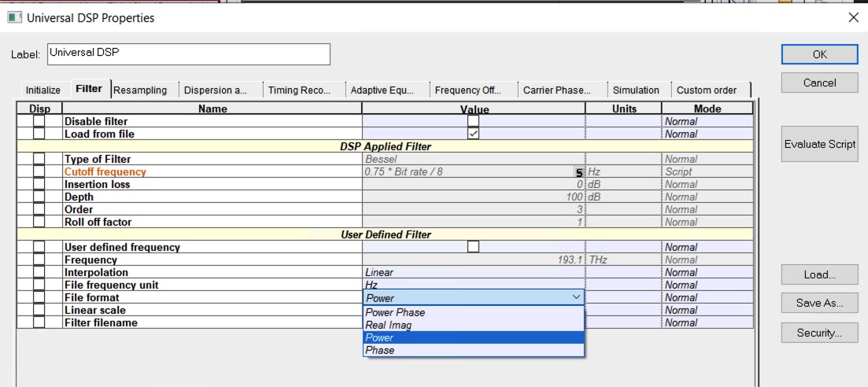Click the Insertion loss value 0 cell
The width and height of the screenshot is (868, 387).
(474, 184)
